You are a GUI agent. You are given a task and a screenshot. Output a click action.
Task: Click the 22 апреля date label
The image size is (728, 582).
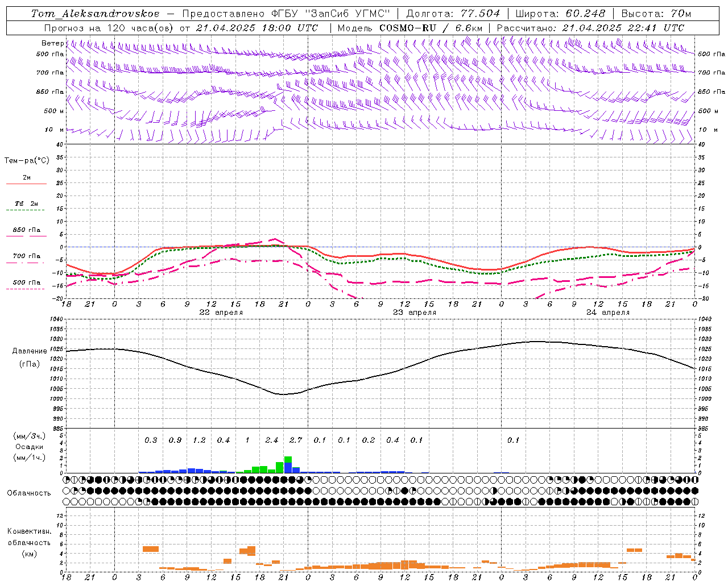(x=221, y=313)
